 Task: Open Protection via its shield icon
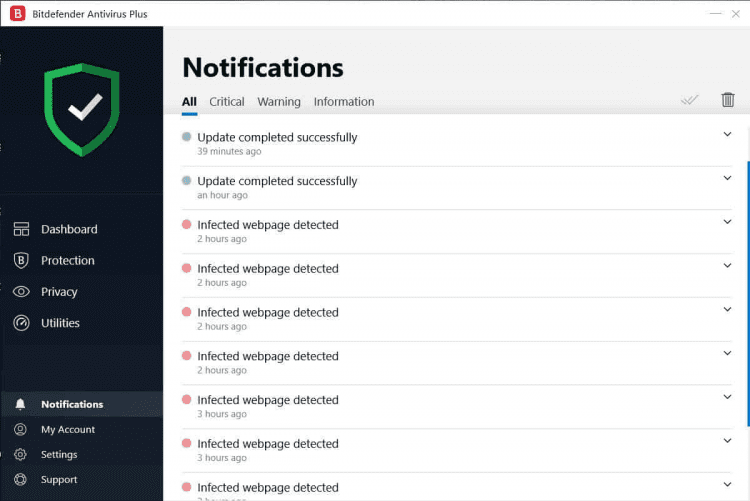click(21, 260)
